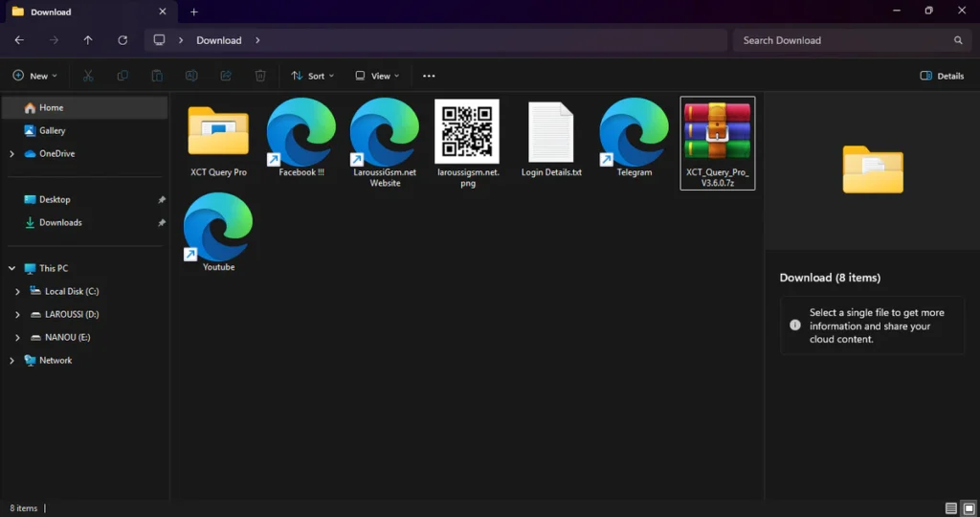This screenshot has height=517, width=980.
Task: Click the Up directory arrow icon
Action: pyautogui.click(x=88, y=40)
